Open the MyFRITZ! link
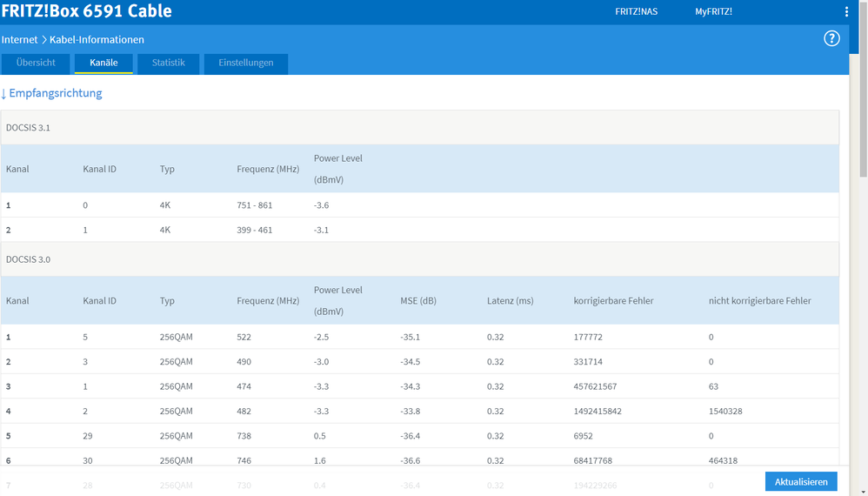Screen dimensions: 868x496 click(713, 12)
